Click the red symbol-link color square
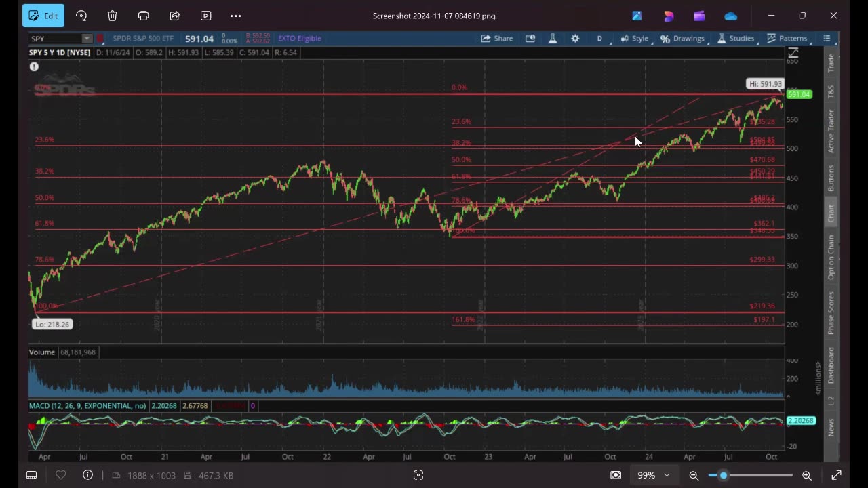 pyautogui.click(x=100, y=39)
